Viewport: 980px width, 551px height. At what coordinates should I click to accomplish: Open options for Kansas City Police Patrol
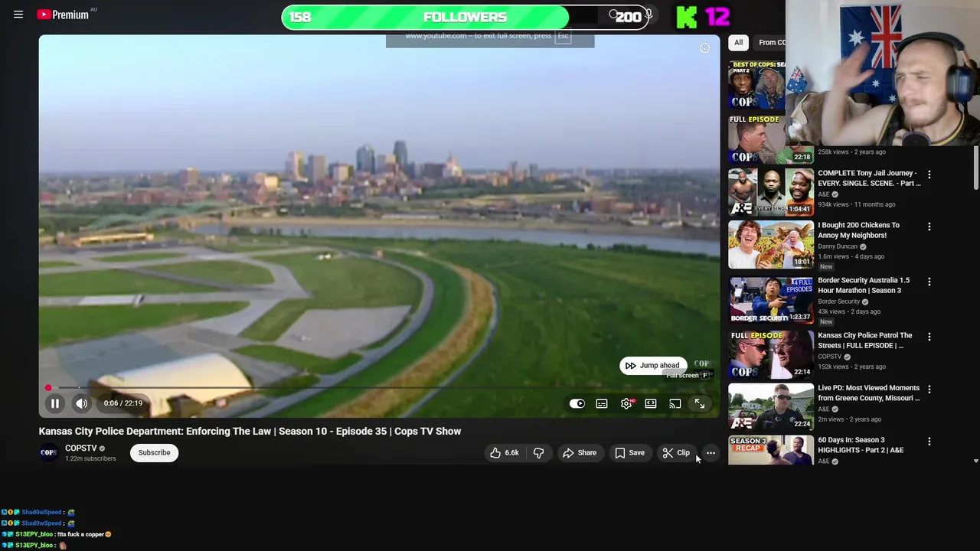929,337
